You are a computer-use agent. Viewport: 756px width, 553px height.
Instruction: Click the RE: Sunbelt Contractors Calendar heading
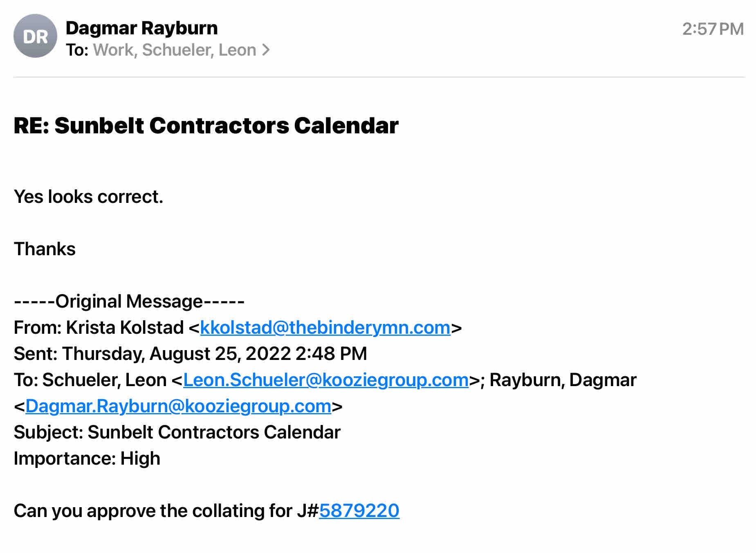(x=206, y=125)
